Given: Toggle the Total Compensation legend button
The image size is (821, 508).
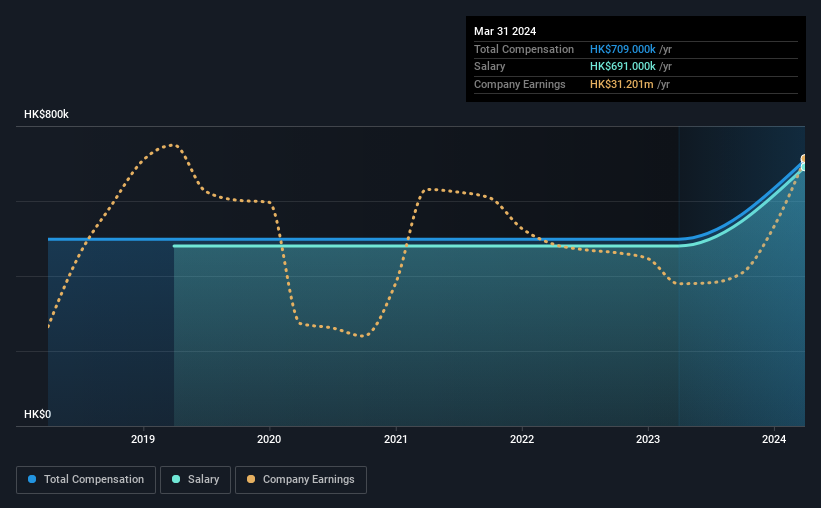Looking at the screenshot, I should pos(86,480).
